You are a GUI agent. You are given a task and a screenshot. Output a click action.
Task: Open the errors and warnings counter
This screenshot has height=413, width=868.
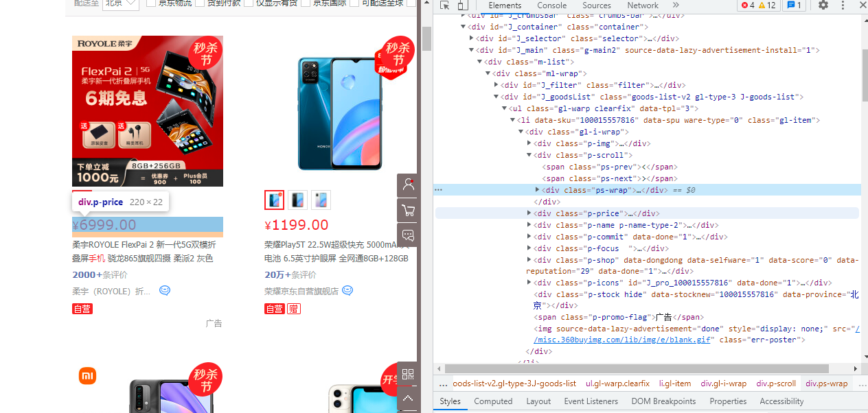click(758, 5)
